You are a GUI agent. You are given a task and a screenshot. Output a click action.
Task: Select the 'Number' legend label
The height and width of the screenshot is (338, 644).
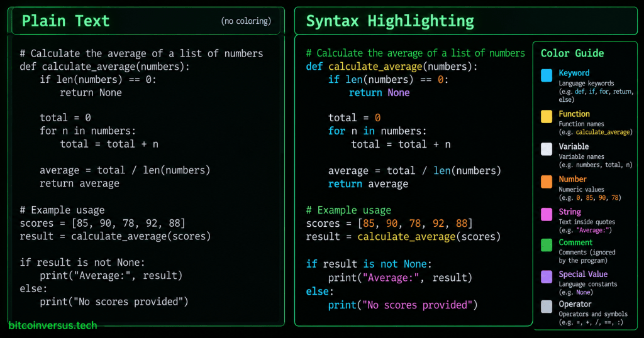click(572, 179)
